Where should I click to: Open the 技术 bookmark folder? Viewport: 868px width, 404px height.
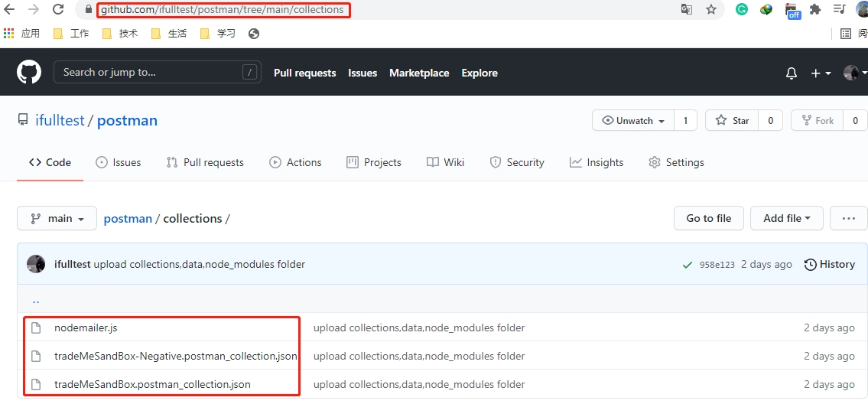pos(120,34)
